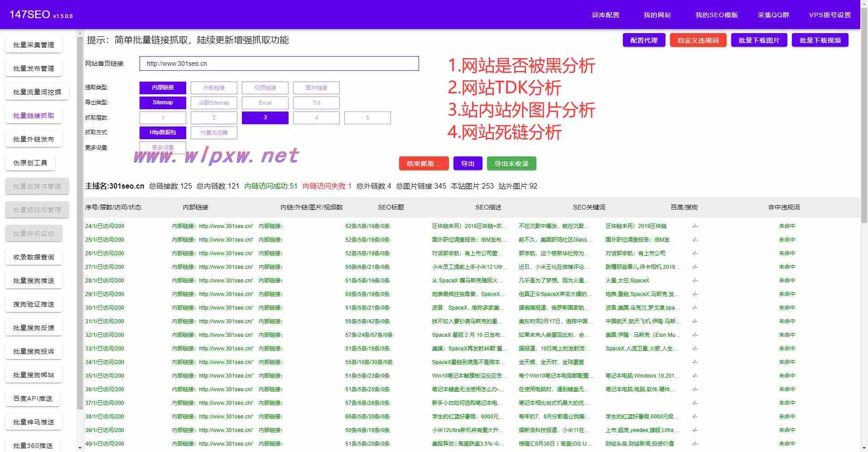Open 百度API推送 in sidebar
868x452 pixels.
pos(33,399)
